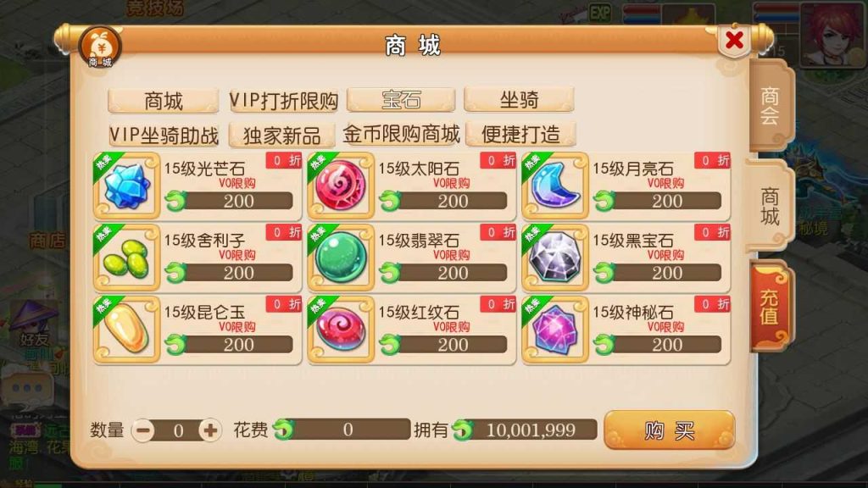The image size is (868, 488).
Task: Click the 数量 quantity value field
Action: [x=177, y=430]
